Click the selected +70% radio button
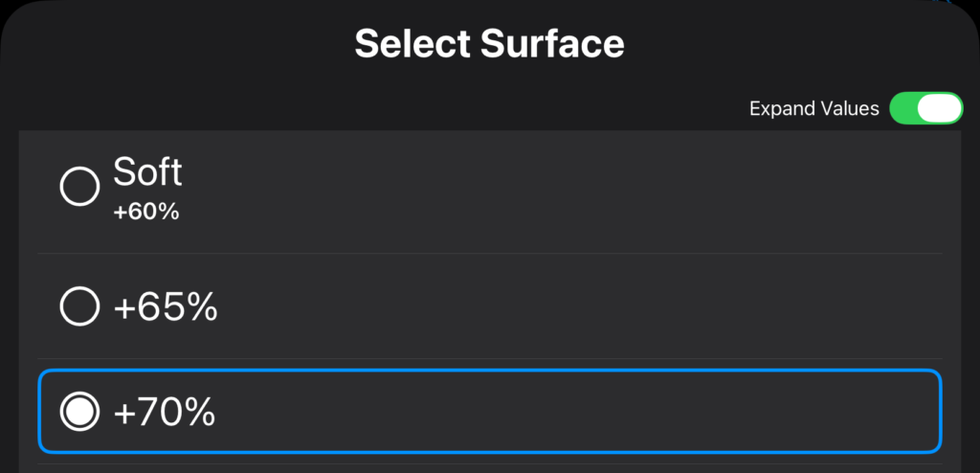This screenshot has width=980, height=473. coord(79,412)
